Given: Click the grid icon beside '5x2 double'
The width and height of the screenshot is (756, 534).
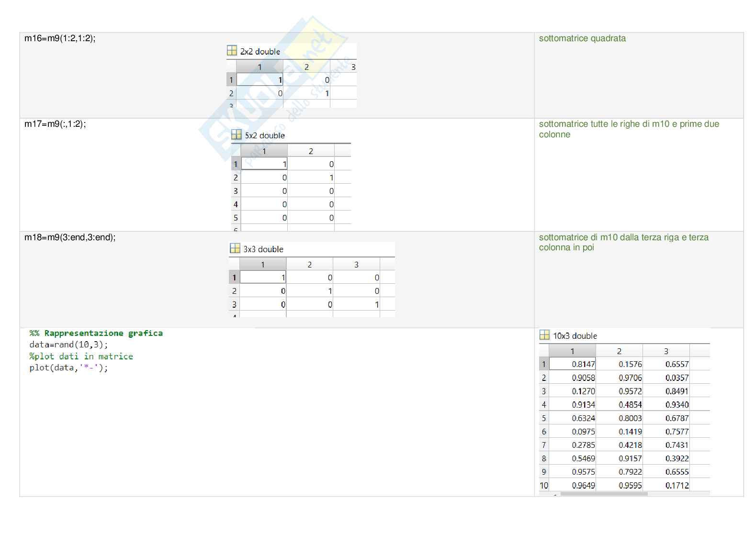Looking at the screenshot, I should tap(236, 135).
